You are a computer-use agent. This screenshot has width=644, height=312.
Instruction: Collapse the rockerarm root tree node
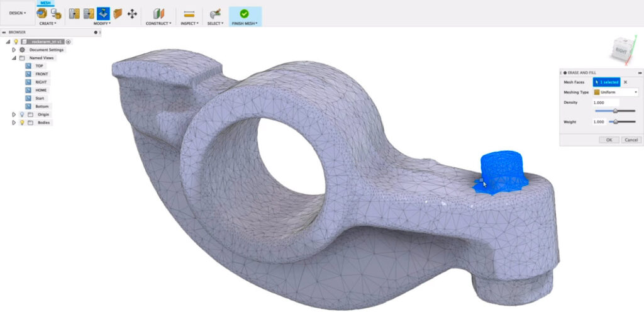click(x=8, y=42)
